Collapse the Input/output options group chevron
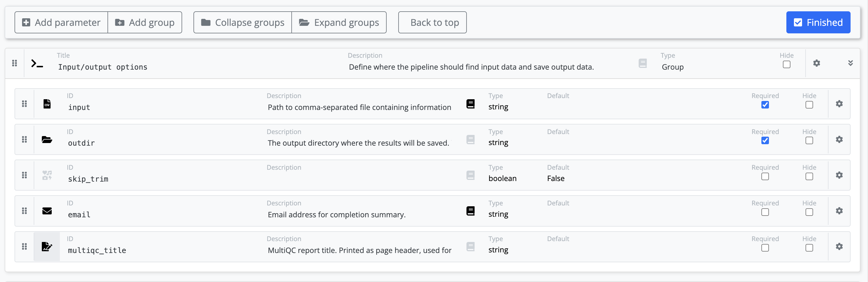 click(850, 63)
